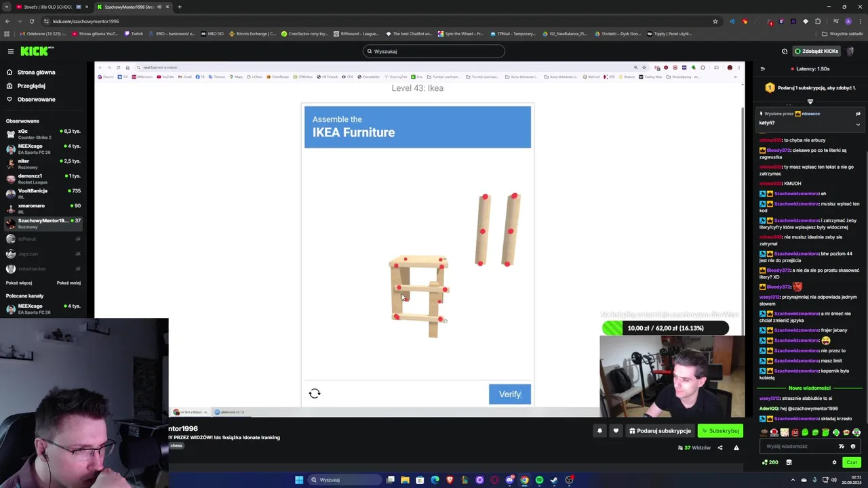868x488 pixels.
Task: Click the chat translate icon
Action: (842, 446)
